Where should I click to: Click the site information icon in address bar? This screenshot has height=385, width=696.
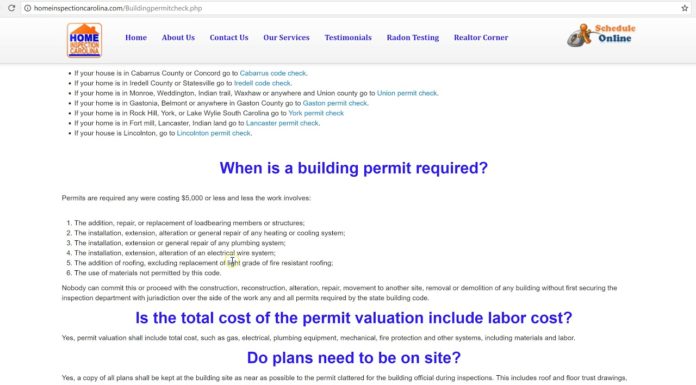click(x=28, y=8)
